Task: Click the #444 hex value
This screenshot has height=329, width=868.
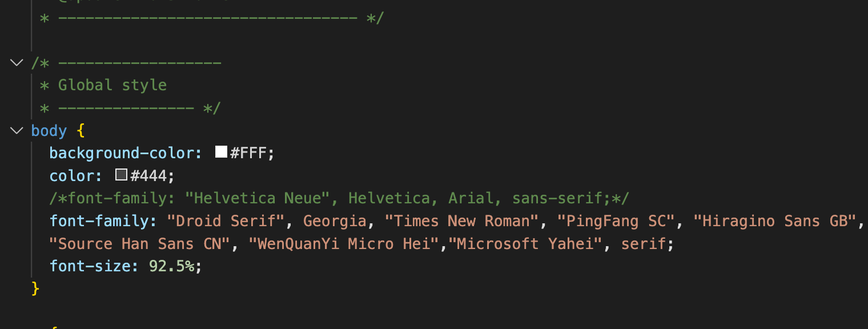Action: (x=148, y=175)
